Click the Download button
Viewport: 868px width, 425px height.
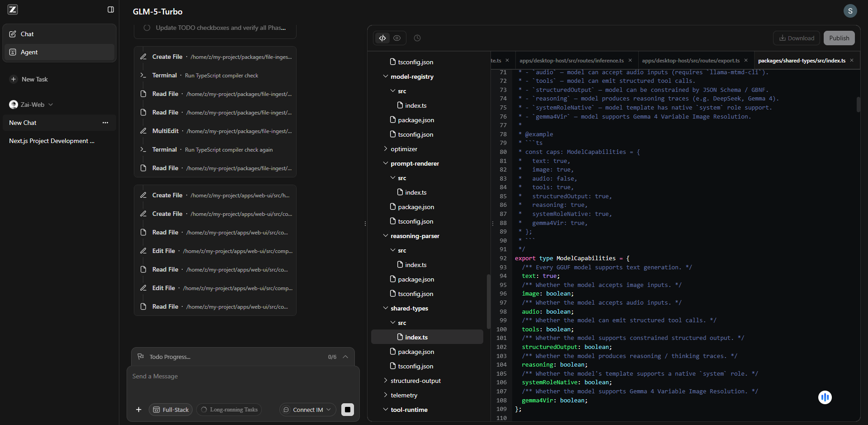tap(797, 38)
